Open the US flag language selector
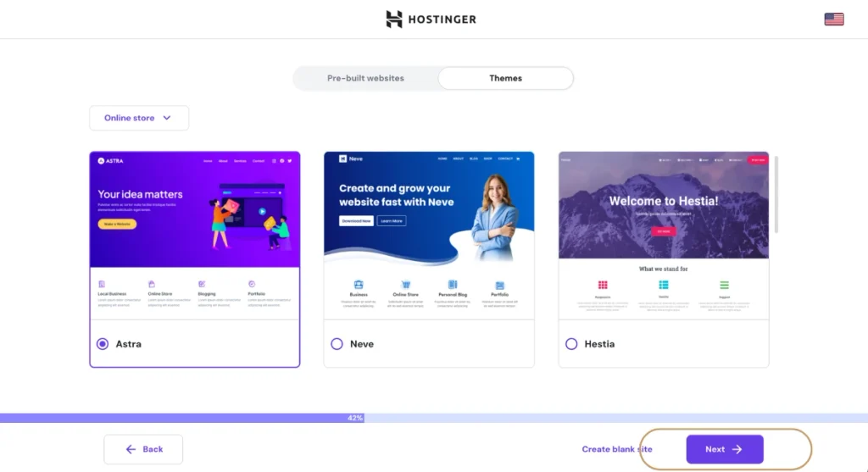868x472 pixels. [x=834, y=19]
